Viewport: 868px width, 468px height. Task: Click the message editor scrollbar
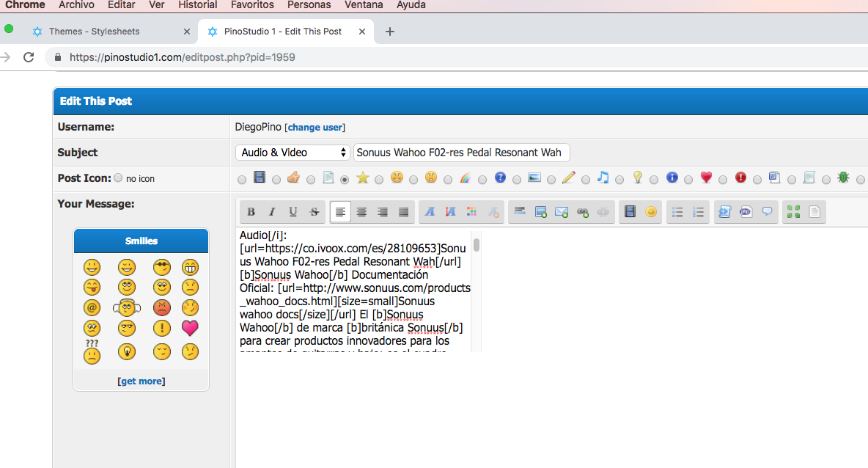coord(476,244)
